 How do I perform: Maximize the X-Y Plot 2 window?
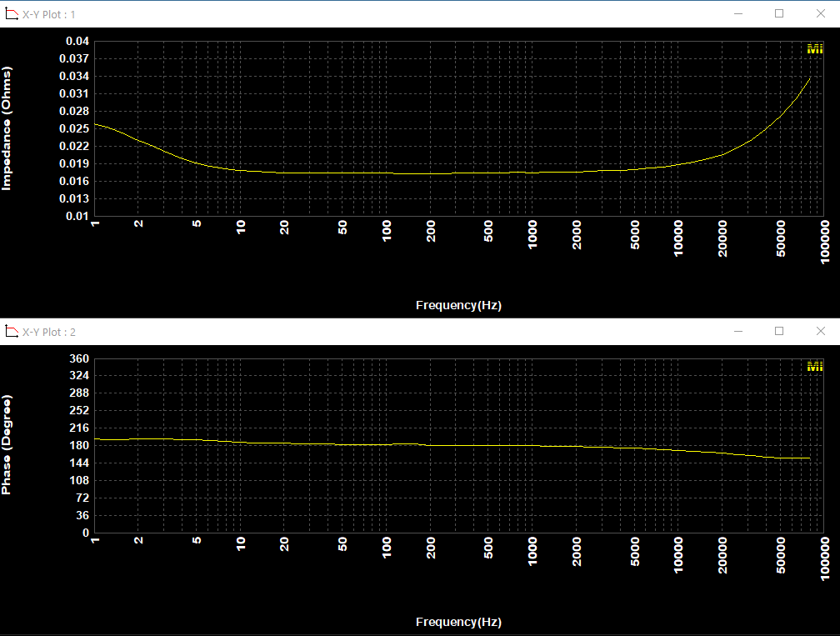click(x=779, y=331)
